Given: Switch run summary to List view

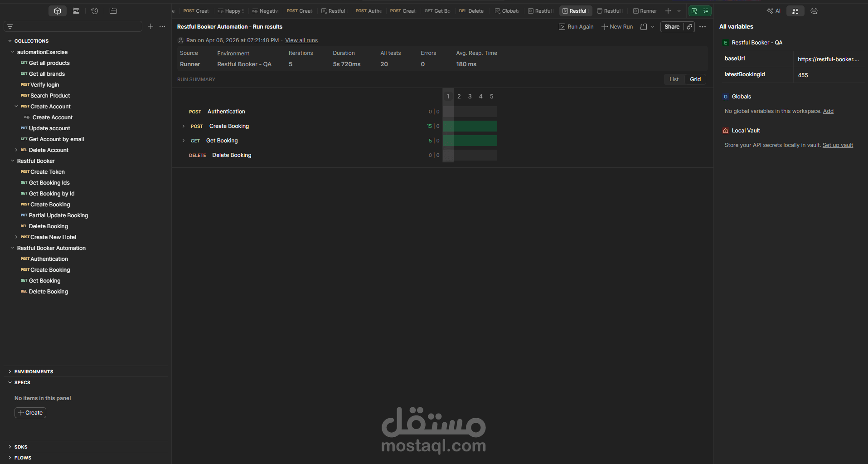Looking at the screenshot, I should [x=674, y=79].
